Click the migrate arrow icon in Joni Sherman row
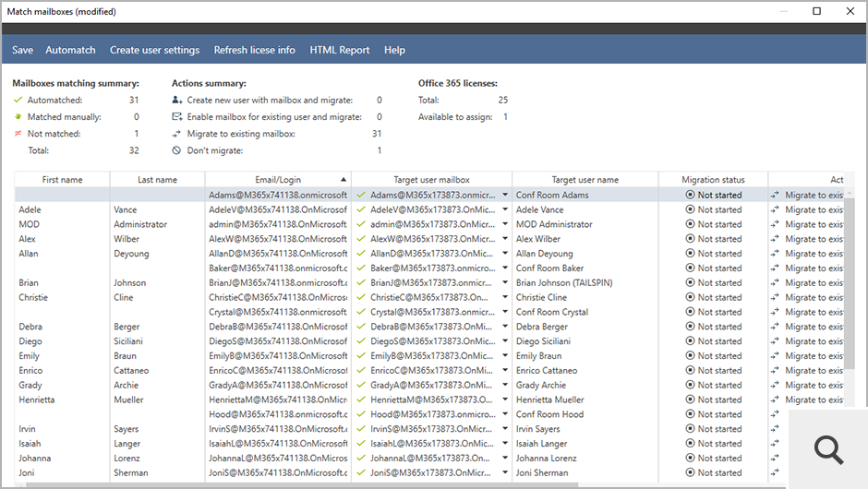The width and height of the screenshot is (868, 489). pyautogui.click(x=775, y=472)
